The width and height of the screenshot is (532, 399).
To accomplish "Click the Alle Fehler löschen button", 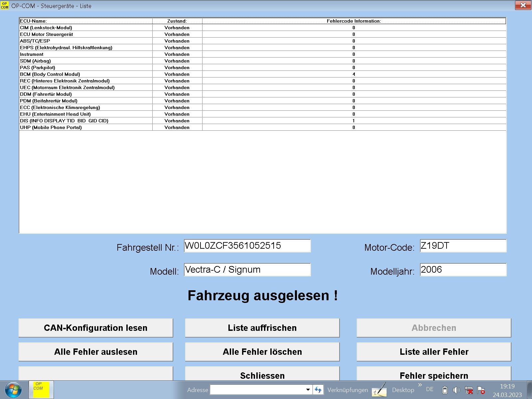I will point(262,352).
